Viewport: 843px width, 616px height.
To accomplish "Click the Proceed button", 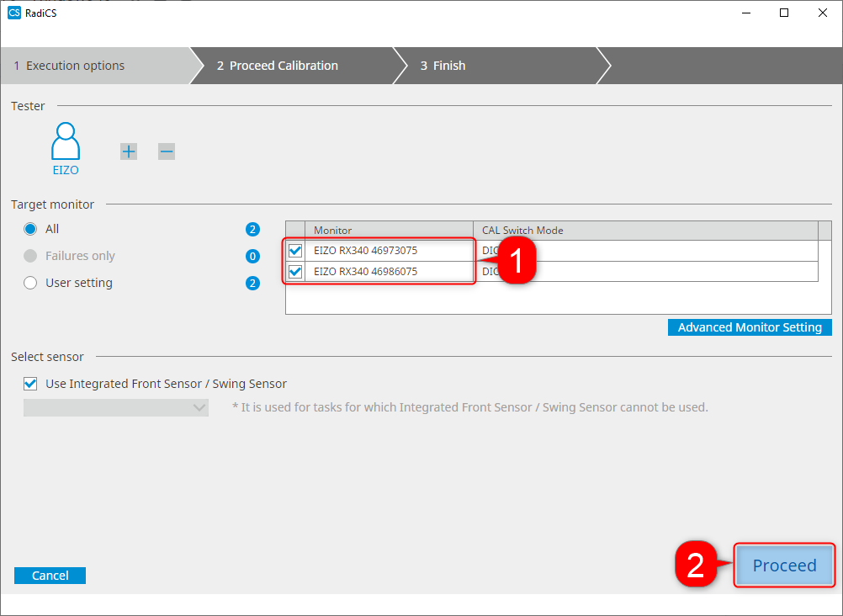I will pyautogui.click(x=784, y=566).
